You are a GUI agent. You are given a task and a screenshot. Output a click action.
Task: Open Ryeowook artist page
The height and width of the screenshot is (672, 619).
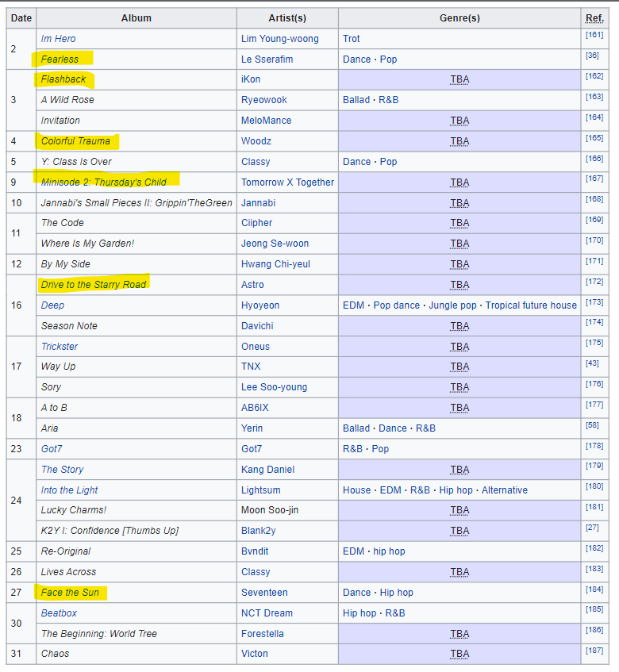point(264,100)
